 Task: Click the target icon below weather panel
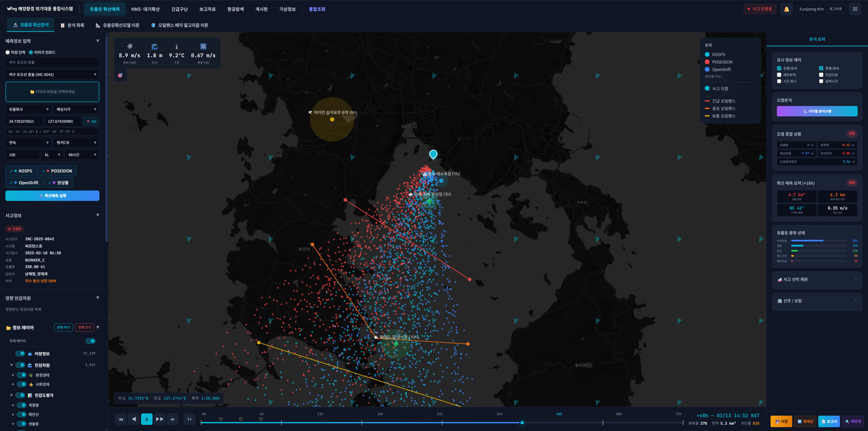(120, 75)
